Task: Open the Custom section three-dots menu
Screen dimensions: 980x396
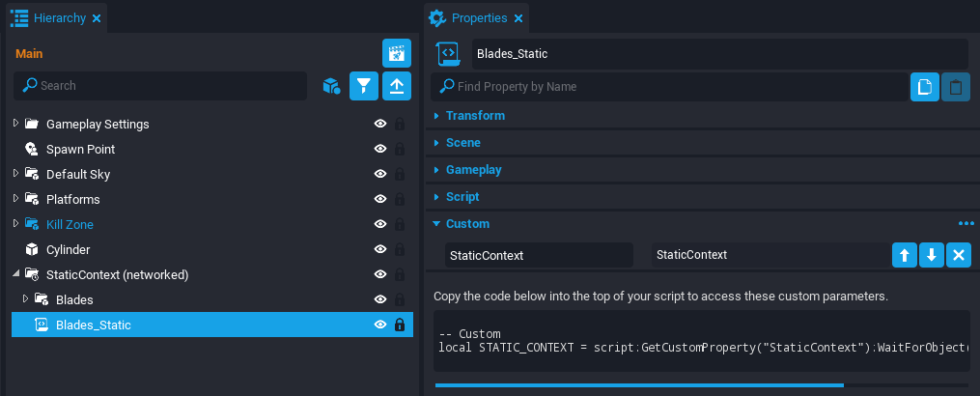Action: point(966,223)
